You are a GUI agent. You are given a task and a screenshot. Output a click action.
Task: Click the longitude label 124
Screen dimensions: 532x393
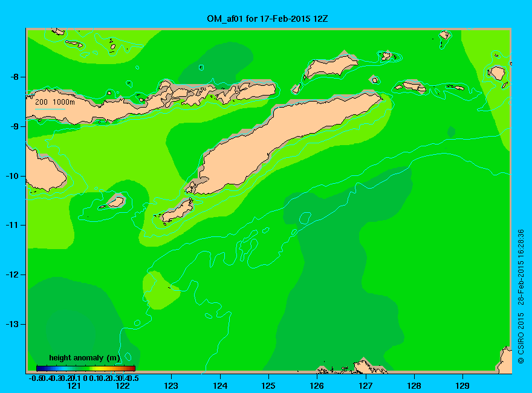pos(220,386)
